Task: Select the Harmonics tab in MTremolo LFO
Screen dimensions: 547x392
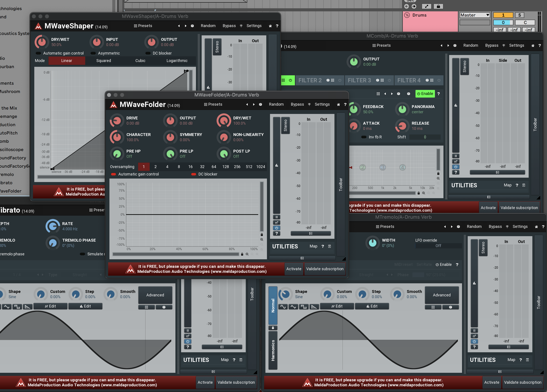Action: [x=273, y=351]
